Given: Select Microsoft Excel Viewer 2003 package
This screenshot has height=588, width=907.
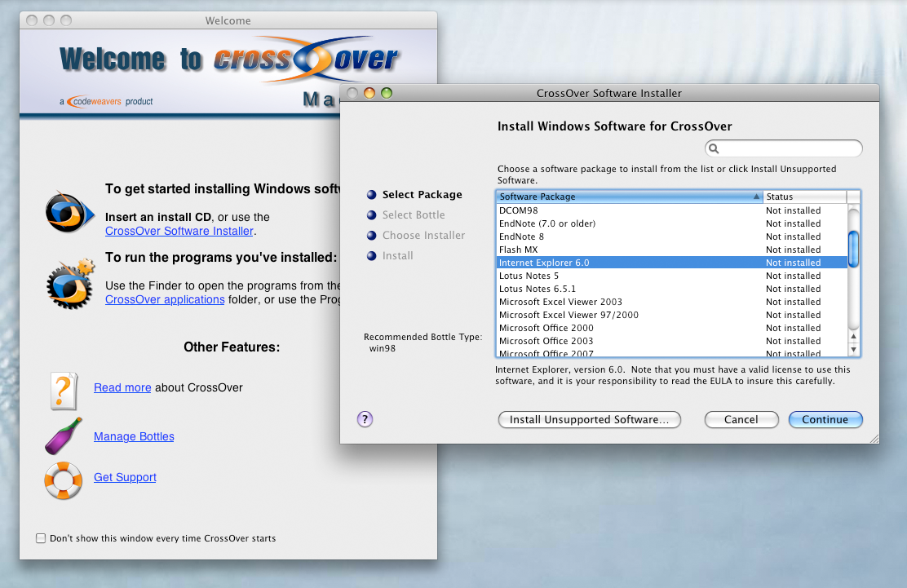Looking at the screenshot, I should pos(671,302).
